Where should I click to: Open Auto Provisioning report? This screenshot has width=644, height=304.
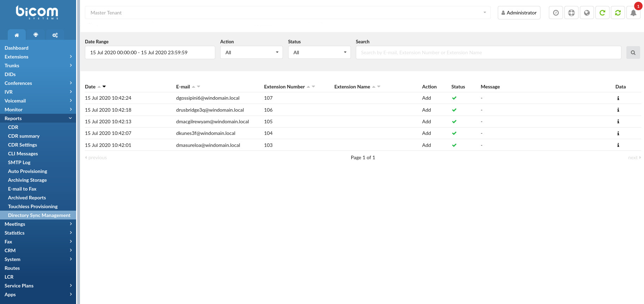point(38,171)
